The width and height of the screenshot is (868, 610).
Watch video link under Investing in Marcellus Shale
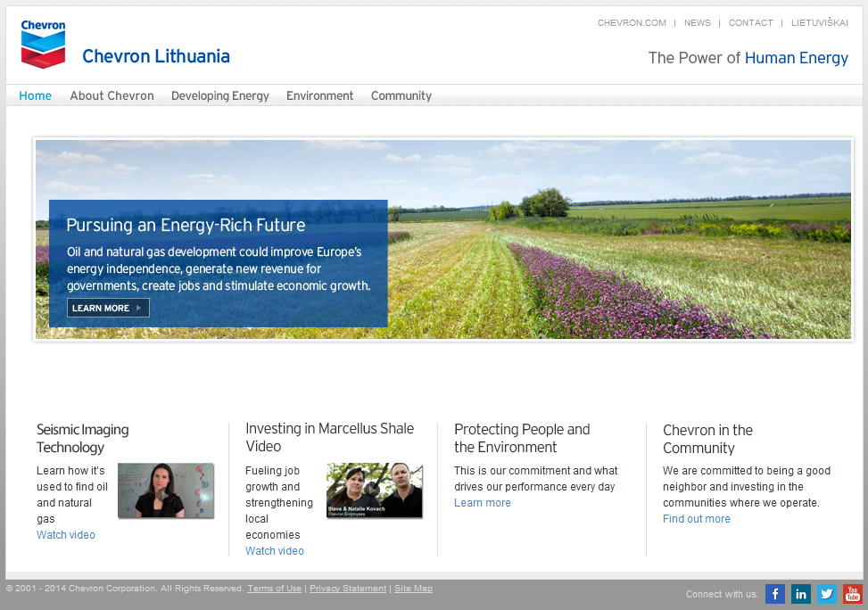tap(275, 551)
